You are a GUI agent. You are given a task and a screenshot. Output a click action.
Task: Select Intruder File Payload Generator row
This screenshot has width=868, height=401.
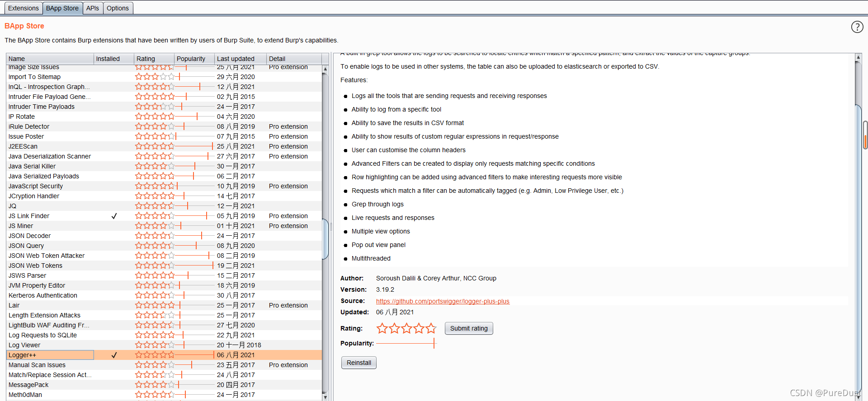click(x=165, y=97)
